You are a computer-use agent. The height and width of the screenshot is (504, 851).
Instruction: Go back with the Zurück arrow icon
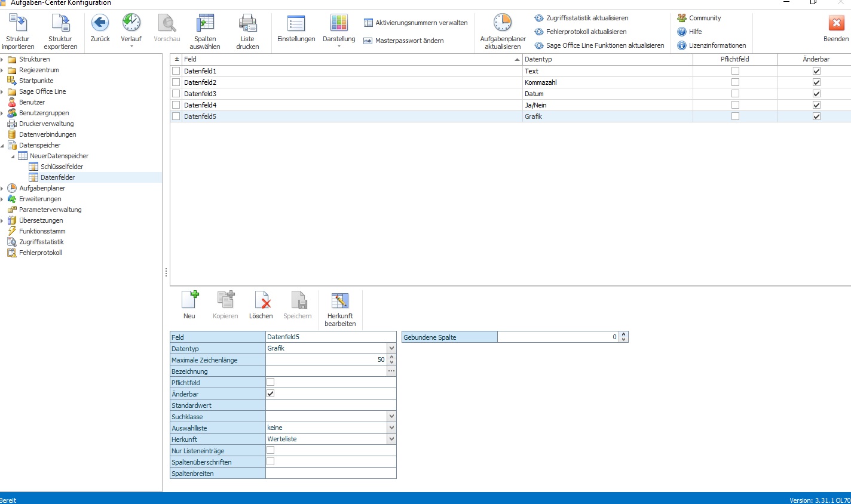100,23
